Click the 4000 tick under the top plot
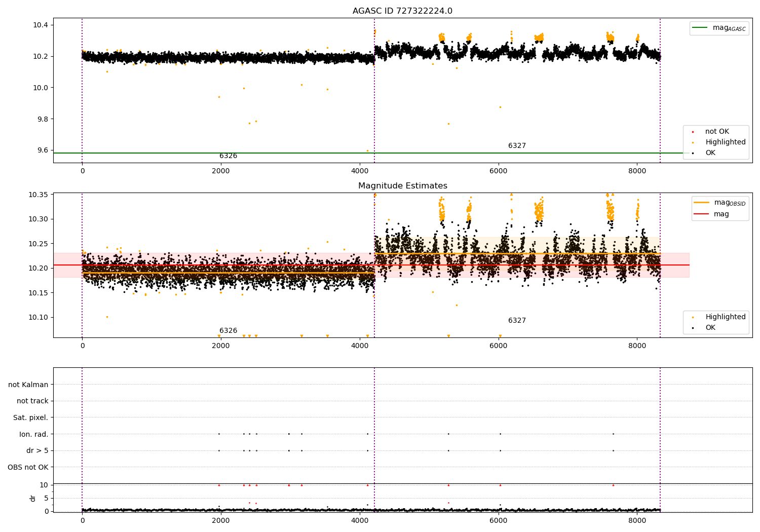The height and width of the screenshot is (532, 760). pos(360,171)
